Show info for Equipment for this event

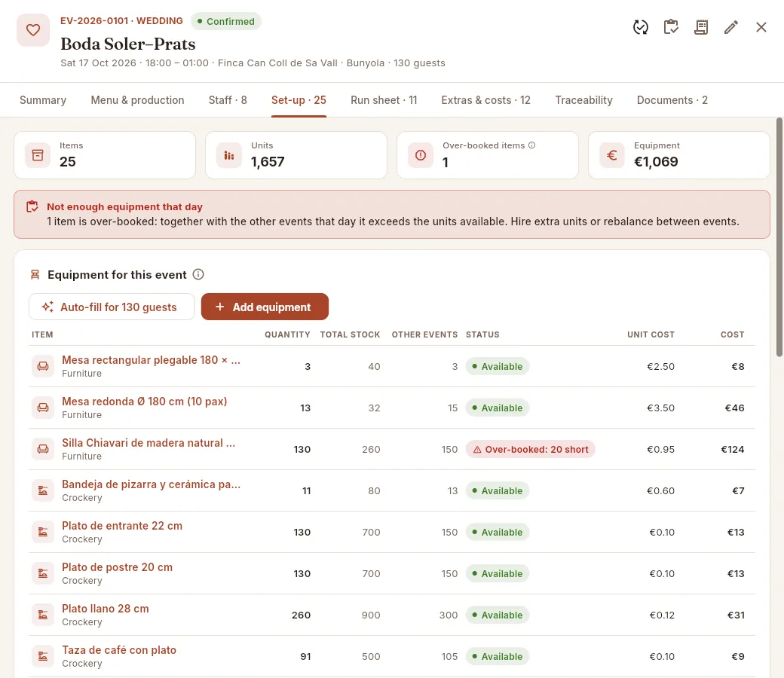click(198, 274)
